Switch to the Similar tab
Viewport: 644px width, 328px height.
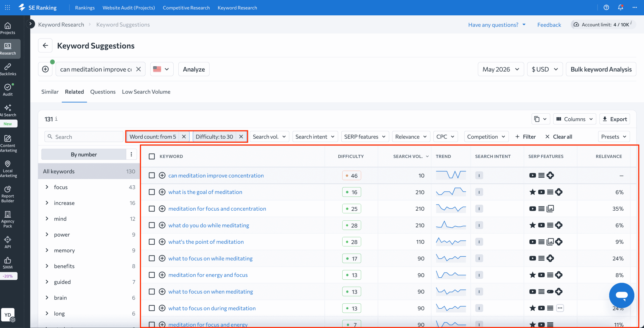pos(50,92)
